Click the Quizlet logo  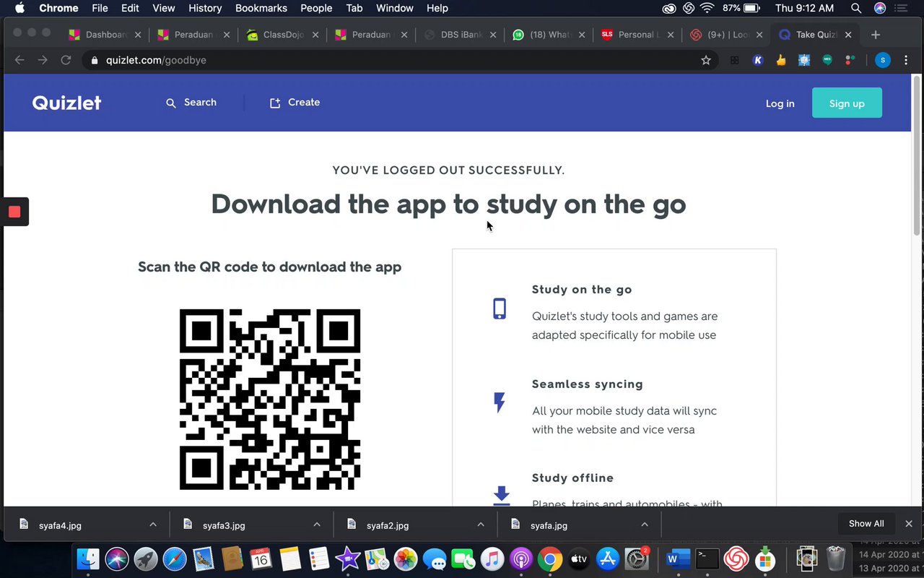66,103
